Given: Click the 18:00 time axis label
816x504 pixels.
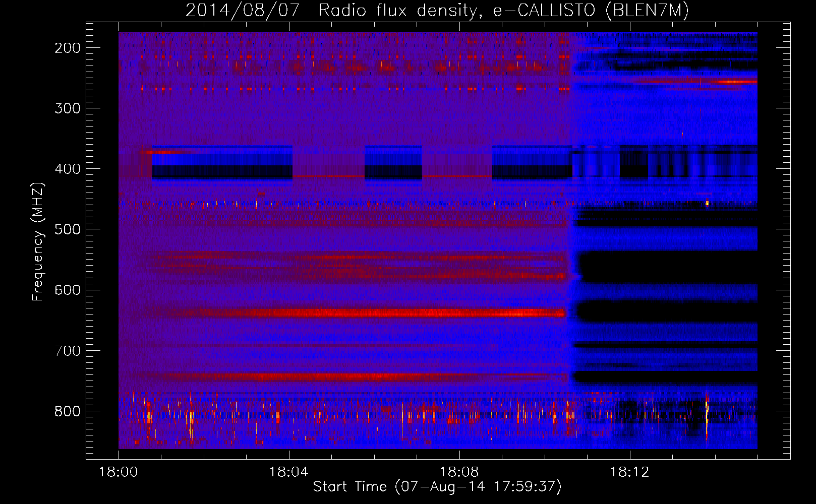Looking at the screenshot, I should coord(119,472).
